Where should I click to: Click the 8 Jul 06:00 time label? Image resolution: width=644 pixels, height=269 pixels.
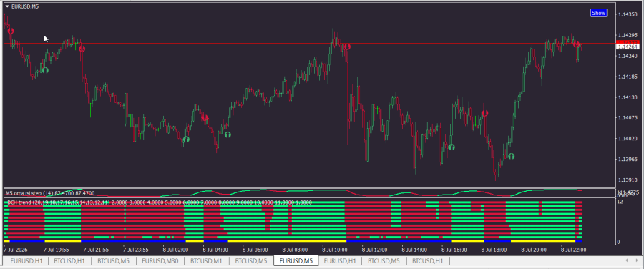[x=255, y=250]
